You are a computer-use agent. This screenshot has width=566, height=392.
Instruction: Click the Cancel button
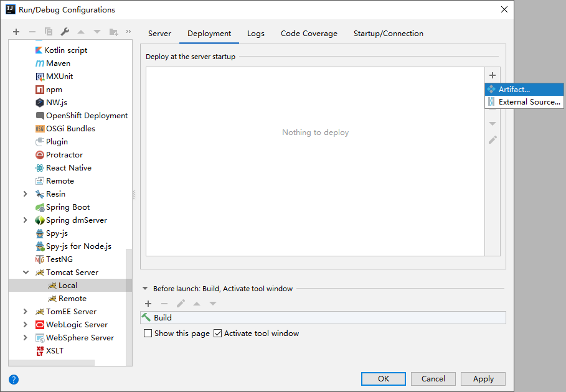(433, 379)
